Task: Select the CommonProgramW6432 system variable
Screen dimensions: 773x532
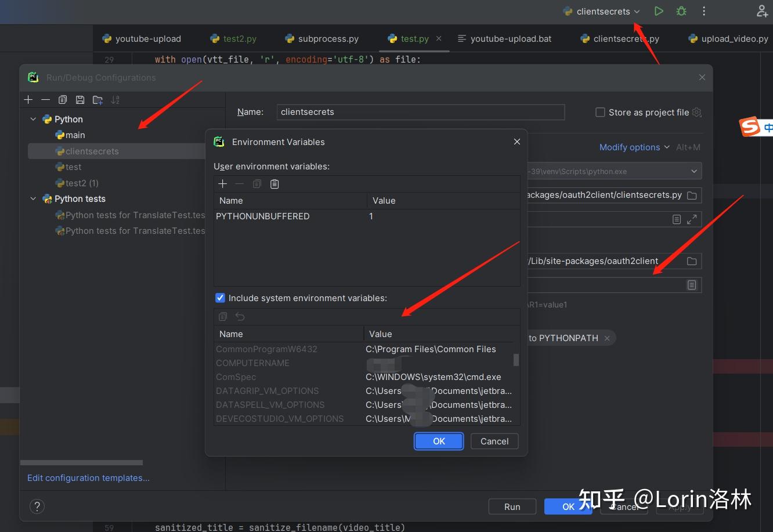Action: [363, 349]
